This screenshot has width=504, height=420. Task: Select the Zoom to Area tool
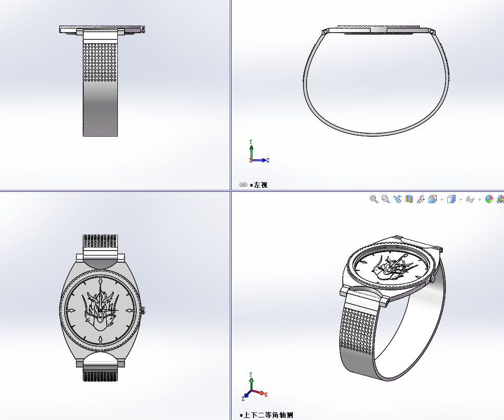[x=385, y=199]
